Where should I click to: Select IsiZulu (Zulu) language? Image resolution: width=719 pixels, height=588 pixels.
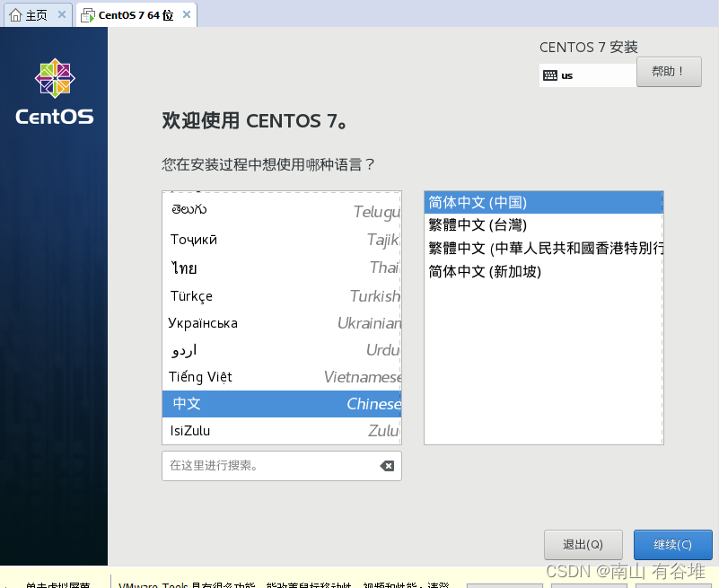click(282, 431)
